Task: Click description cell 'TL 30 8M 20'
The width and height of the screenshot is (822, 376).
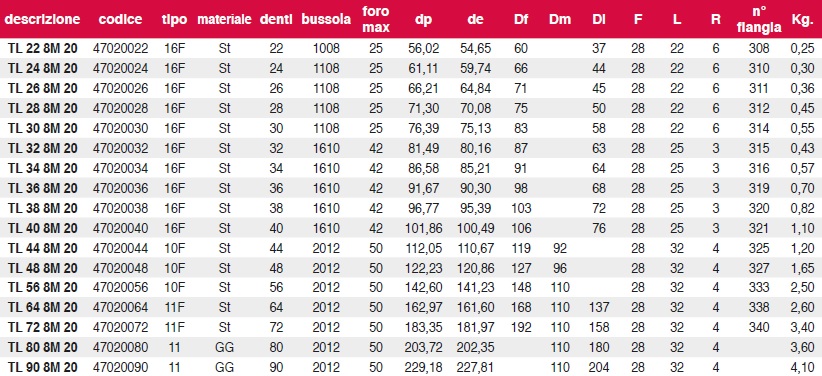Action: click(42, 128)
